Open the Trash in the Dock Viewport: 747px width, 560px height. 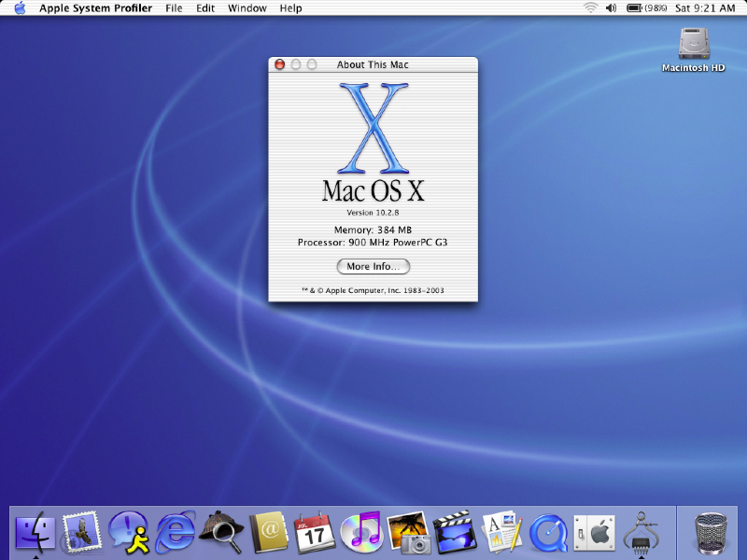point(711,532)
